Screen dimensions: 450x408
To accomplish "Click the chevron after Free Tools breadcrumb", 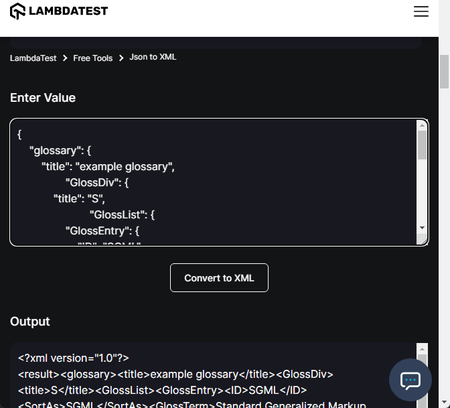I will (x=121, y=58).
